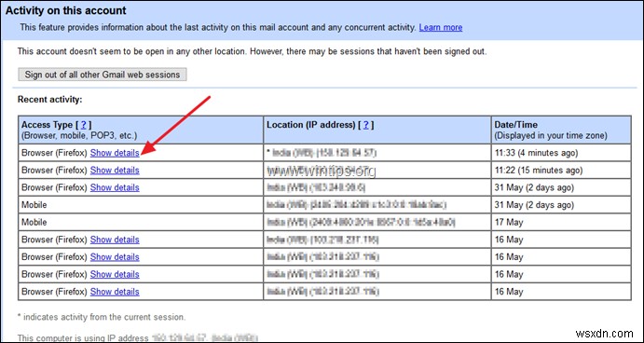
Task: Click the "Displayed in your time zone" note
Action: click(551, 135)
